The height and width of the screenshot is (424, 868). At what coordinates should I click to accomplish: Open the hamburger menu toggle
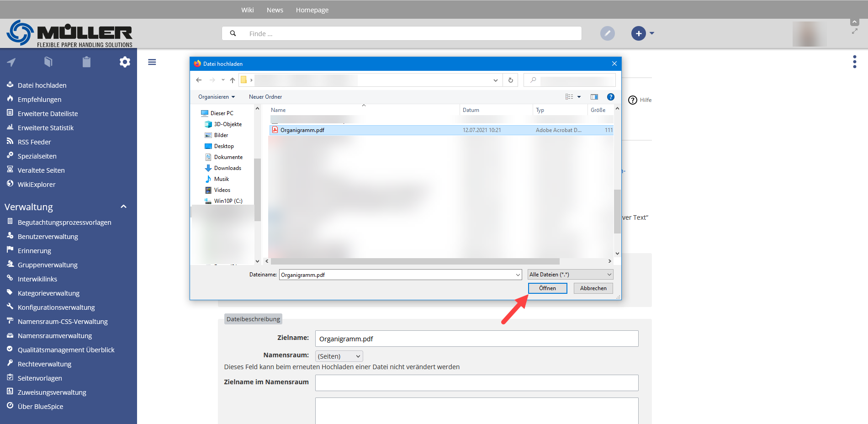(152, 62)
